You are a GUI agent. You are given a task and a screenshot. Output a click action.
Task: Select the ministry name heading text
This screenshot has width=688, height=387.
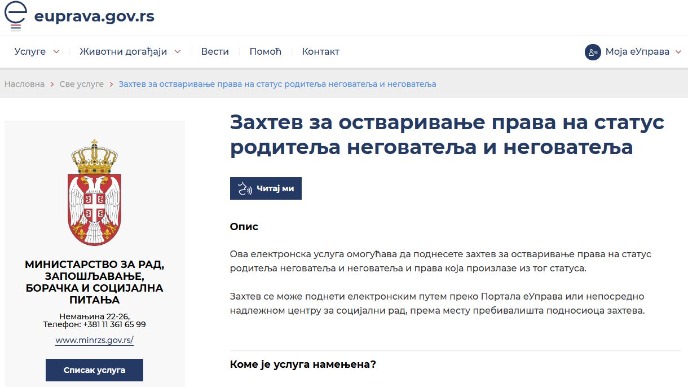click(x=94, y=282)
